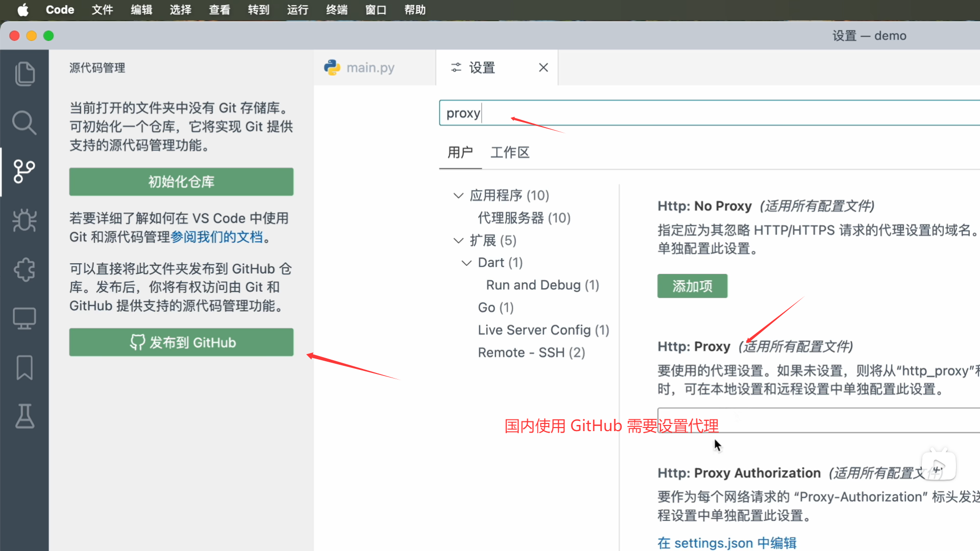
Task: Open the Extensions puzzle icon
Action: coord(24,269)
